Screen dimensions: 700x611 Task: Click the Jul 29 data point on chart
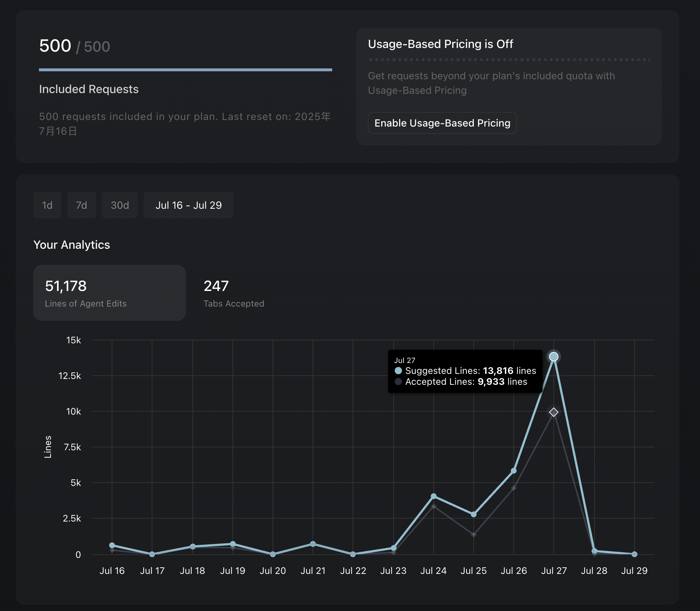[634, 554]
